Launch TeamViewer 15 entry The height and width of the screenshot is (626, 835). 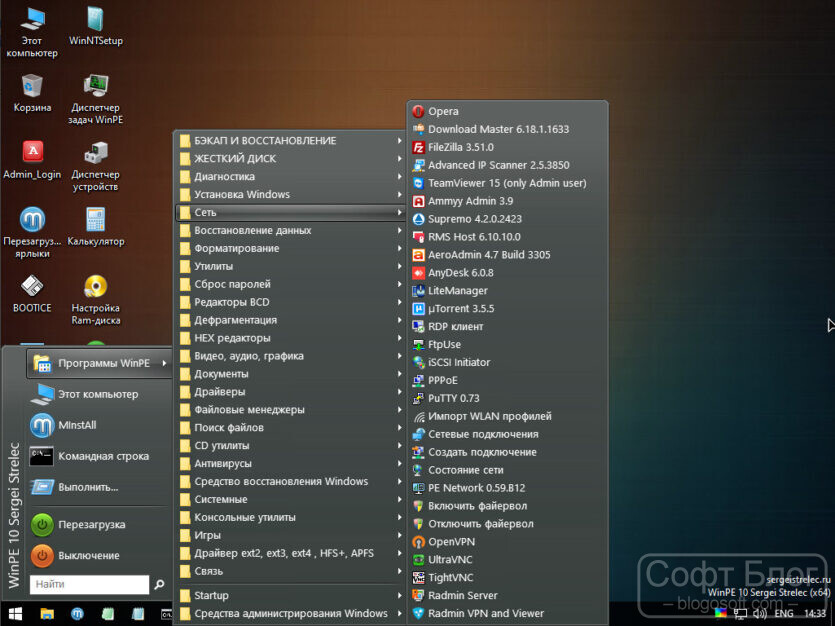point(507,183)
